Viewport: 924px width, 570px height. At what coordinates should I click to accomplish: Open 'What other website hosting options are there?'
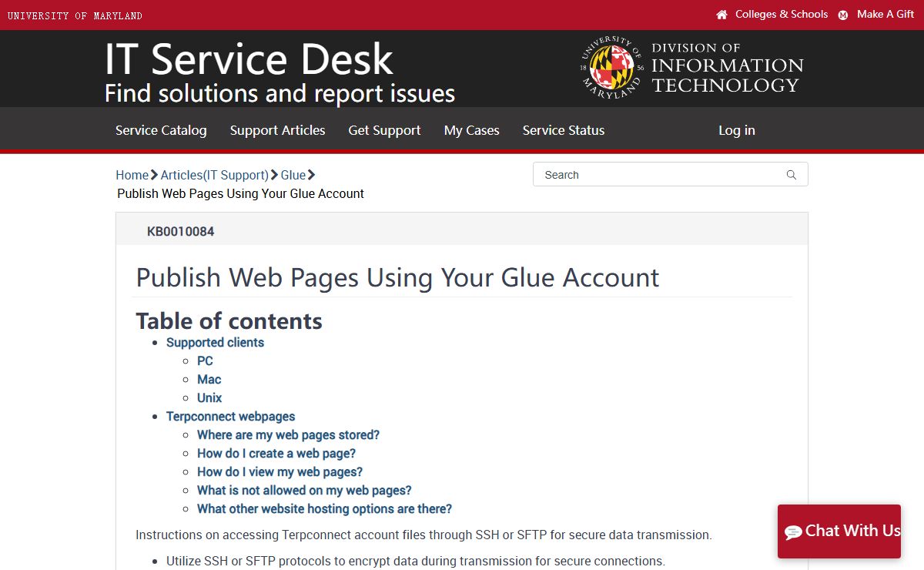tap(324, 508)
